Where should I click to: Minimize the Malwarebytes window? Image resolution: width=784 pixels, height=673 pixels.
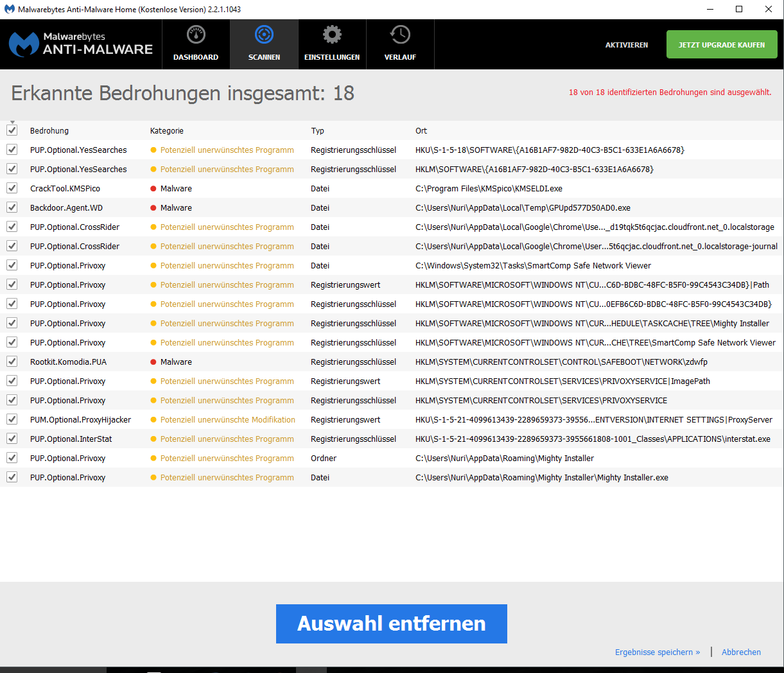click(710, 9)
